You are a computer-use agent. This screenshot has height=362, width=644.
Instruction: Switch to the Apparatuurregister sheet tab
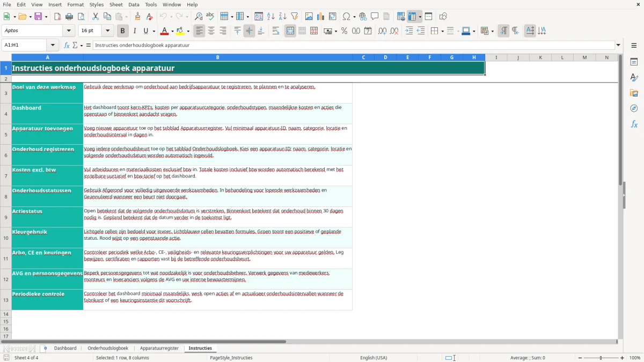click(159, 348)
